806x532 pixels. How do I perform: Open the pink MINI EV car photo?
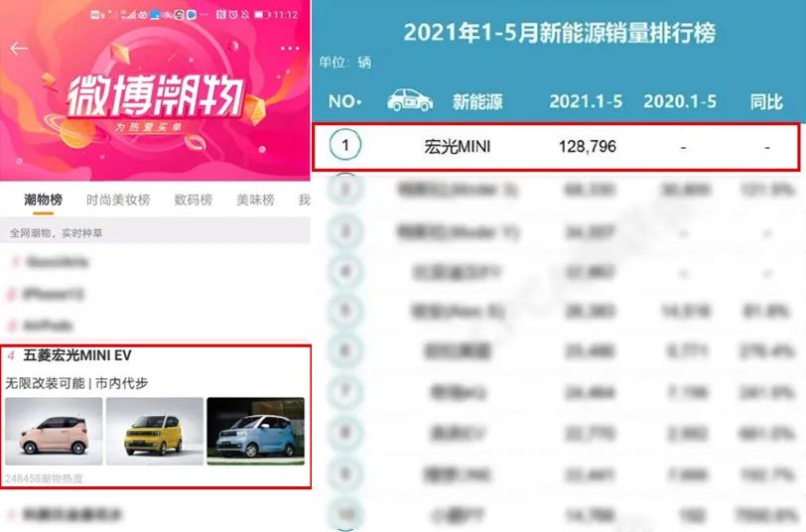54,431
